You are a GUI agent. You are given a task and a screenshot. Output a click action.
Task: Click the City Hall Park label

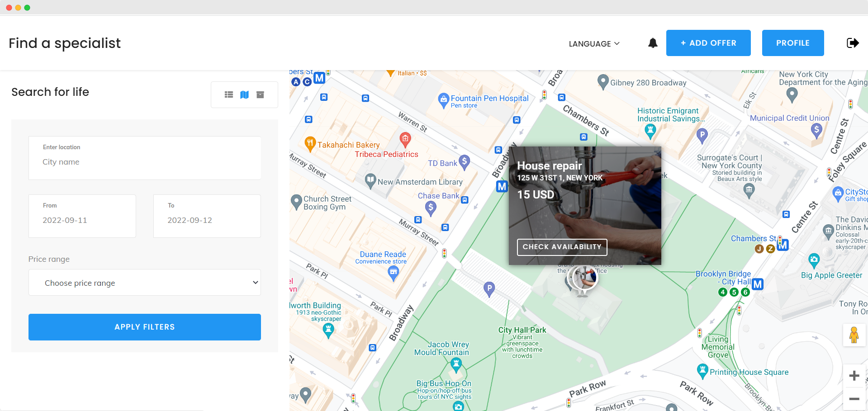[x=522, y=330]
